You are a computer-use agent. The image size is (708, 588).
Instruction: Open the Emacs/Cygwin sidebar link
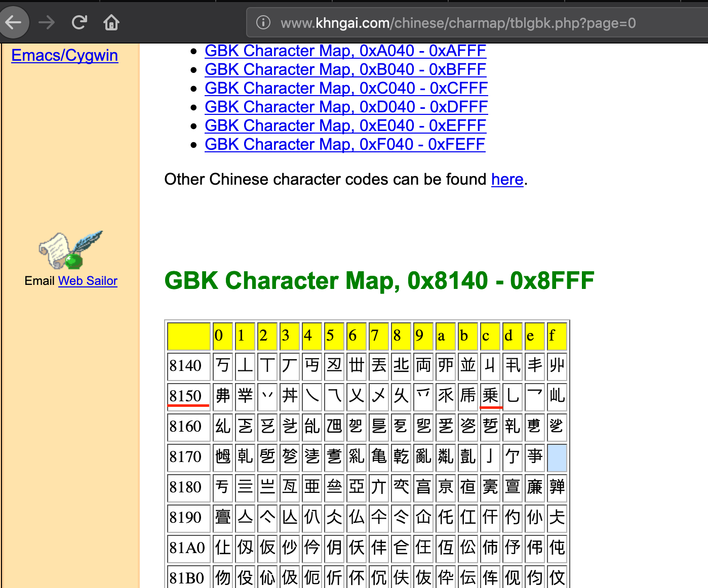click(x=64, y=55)
